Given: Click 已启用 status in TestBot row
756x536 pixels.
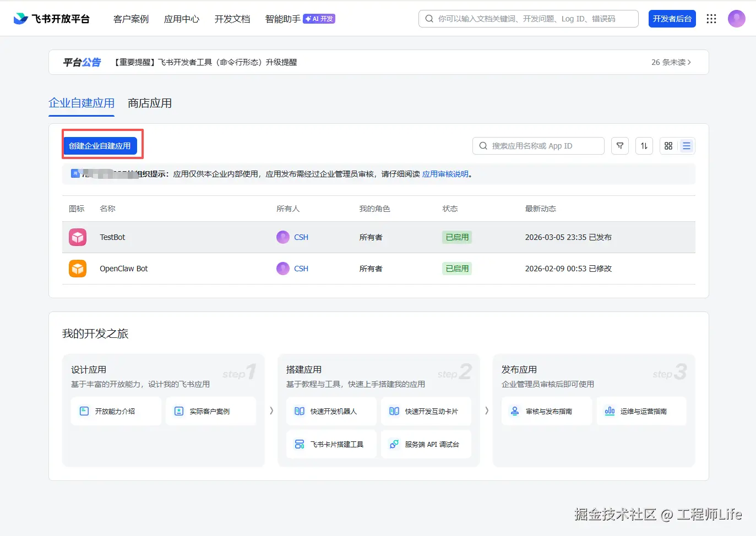Looking at the screenshot, I should (457, 237).
